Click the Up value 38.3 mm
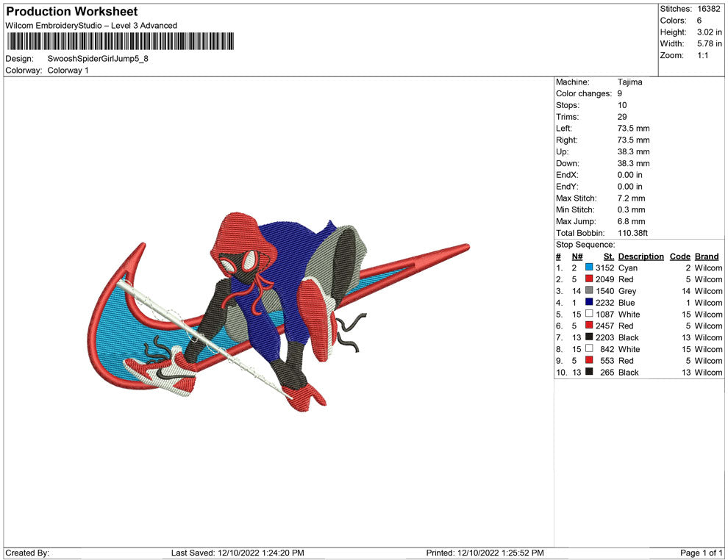This screenshot has width=728, height=560. pyautogui.click(x=633, y=151)
